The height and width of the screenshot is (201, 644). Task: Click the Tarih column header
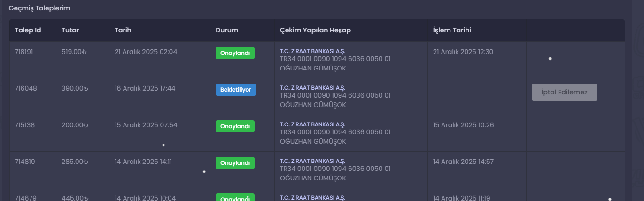(x=123, y=30)
